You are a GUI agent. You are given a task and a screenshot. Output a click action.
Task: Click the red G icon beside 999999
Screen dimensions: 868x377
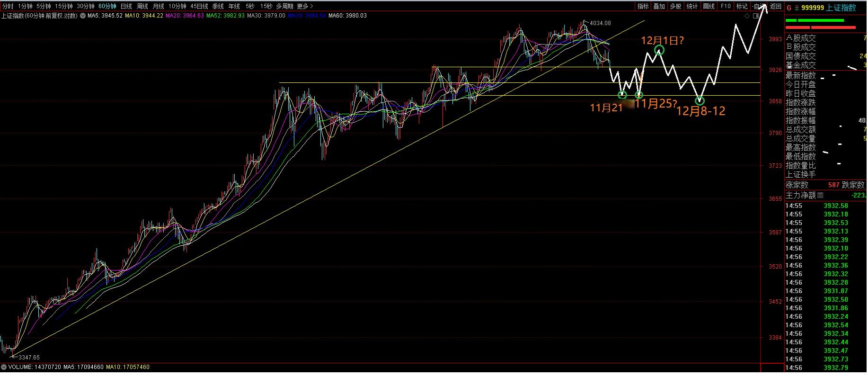click(x=789, y=8)
